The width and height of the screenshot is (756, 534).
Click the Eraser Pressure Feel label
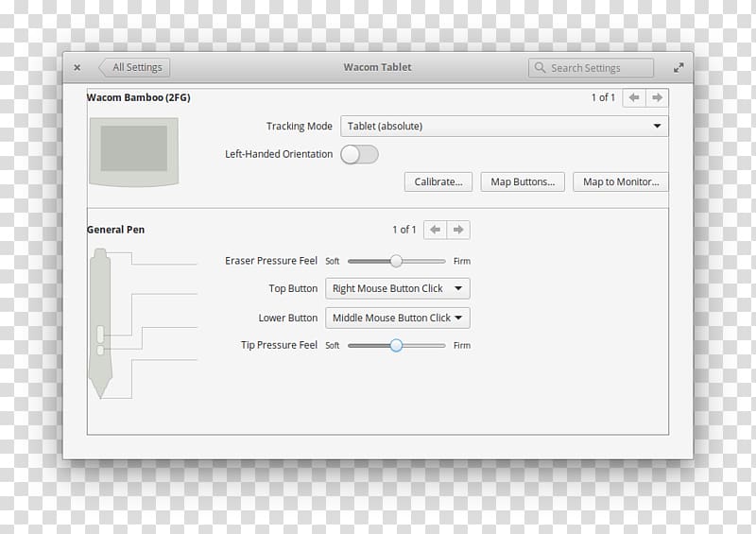click(x=271, y=261)
